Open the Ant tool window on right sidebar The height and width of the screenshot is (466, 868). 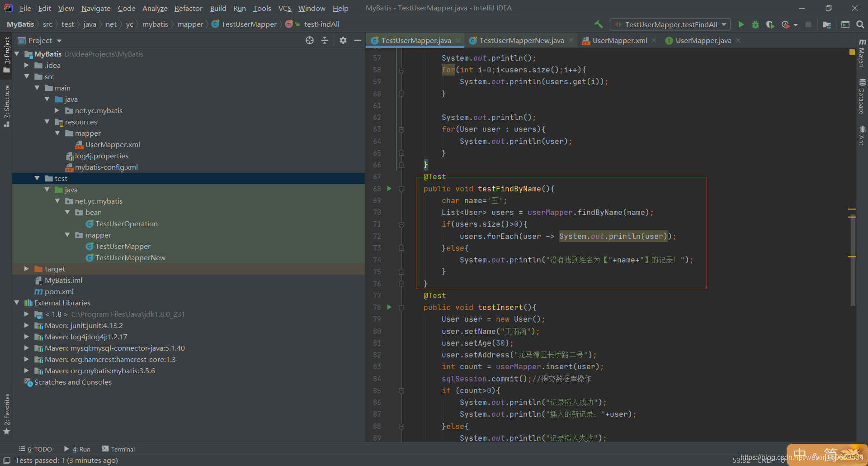(862, 135)
